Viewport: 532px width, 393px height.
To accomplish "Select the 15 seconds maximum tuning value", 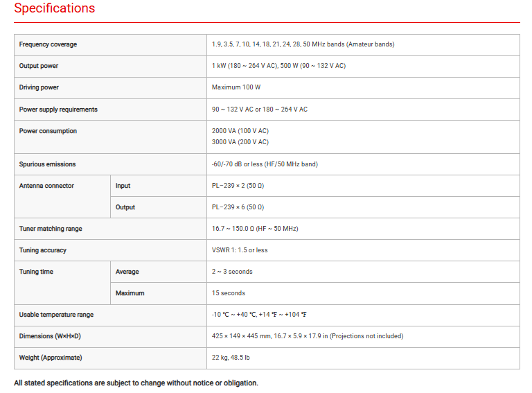I will pyautogui.click(x=228, y=293).
